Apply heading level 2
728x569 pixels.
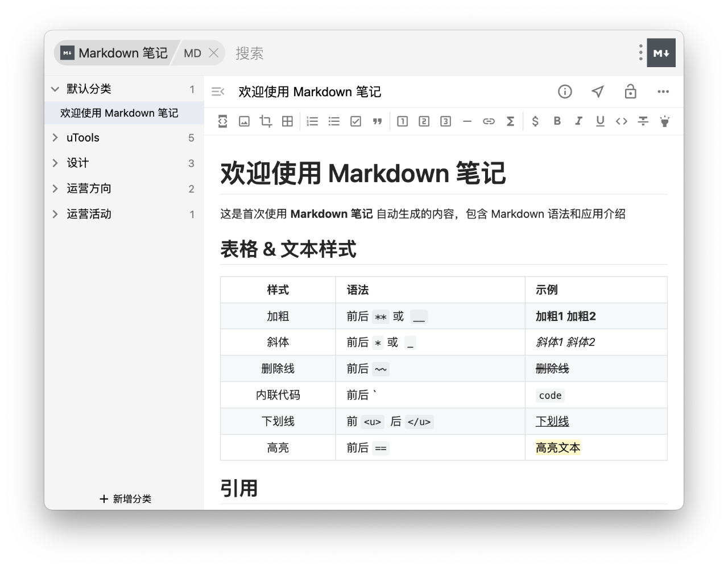[x=424, y=121]
